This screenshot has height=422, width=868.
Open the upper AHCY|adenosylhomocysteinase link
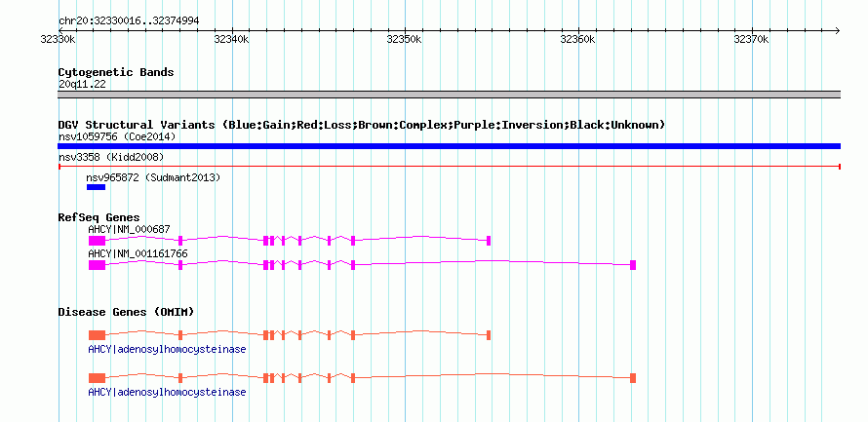pos(167,350)
